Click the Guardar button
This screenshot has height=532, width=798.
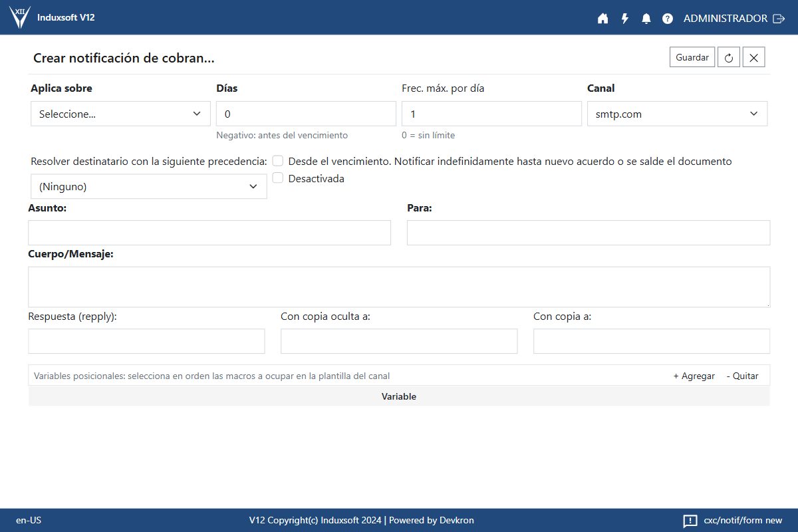(x=692, y=57)
